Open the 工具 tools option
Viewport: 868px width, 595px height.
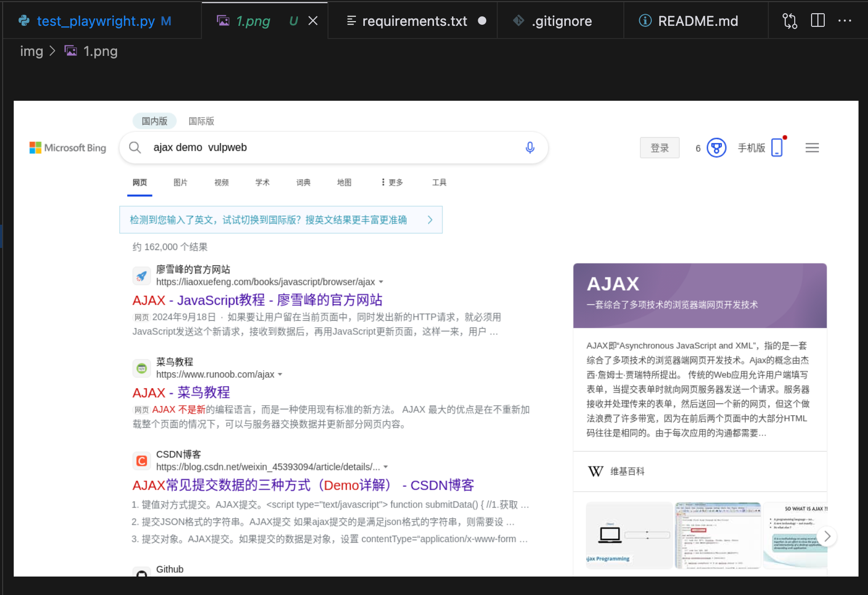point(439,183)
